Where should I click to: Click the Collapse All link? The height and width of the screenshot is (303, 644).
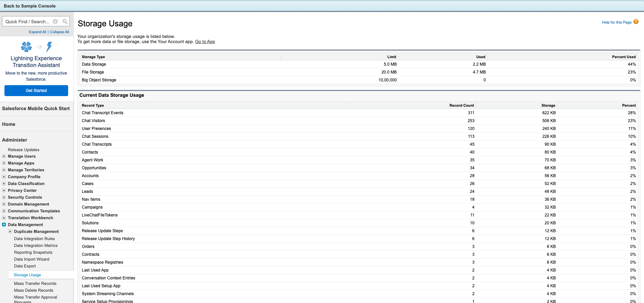60,32
